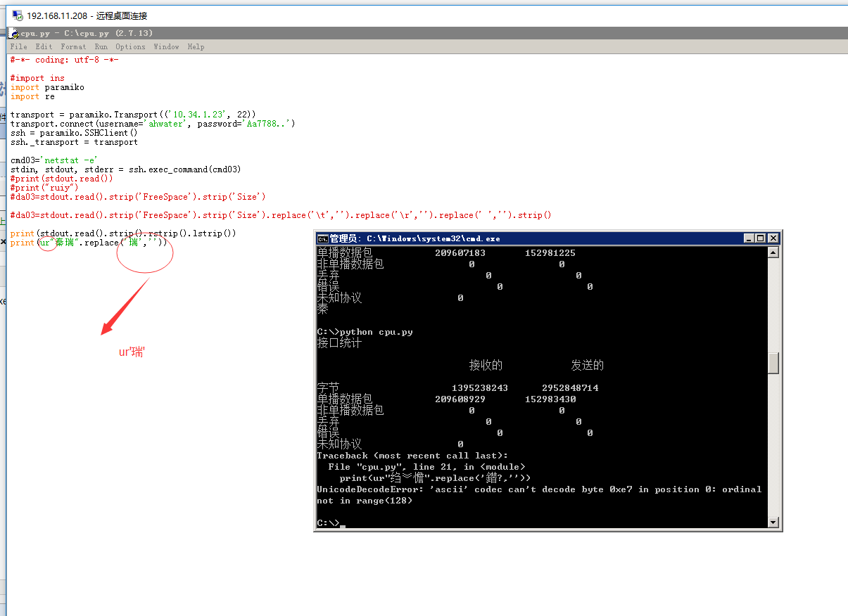Screen dimensions: 848x616
Task: Open the Help menu in IDLE
Action: (x=196, y=46)
